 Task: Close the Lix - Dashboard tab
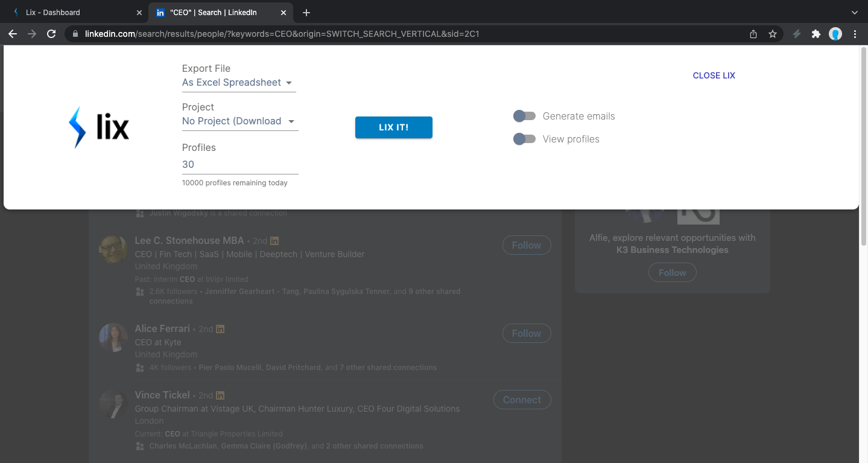tap(139, 12)
